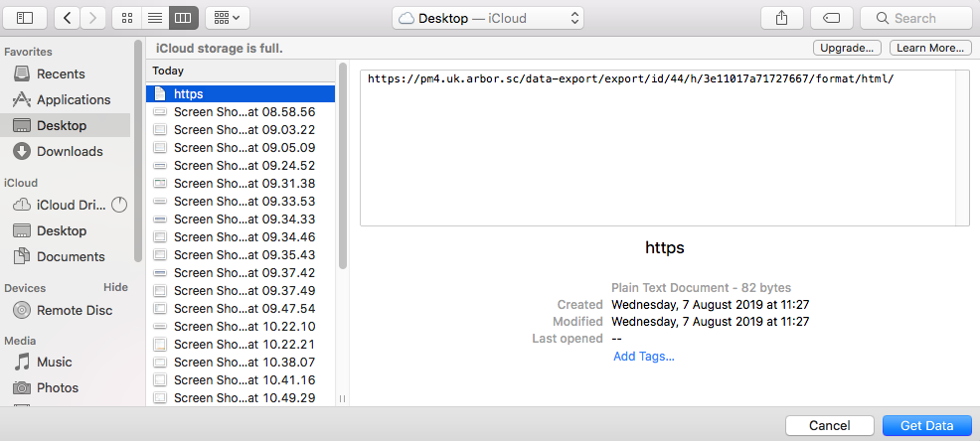Toggle the sidebar show/hide button
This screenshot has width=980, height=441.
click(25, 18)
